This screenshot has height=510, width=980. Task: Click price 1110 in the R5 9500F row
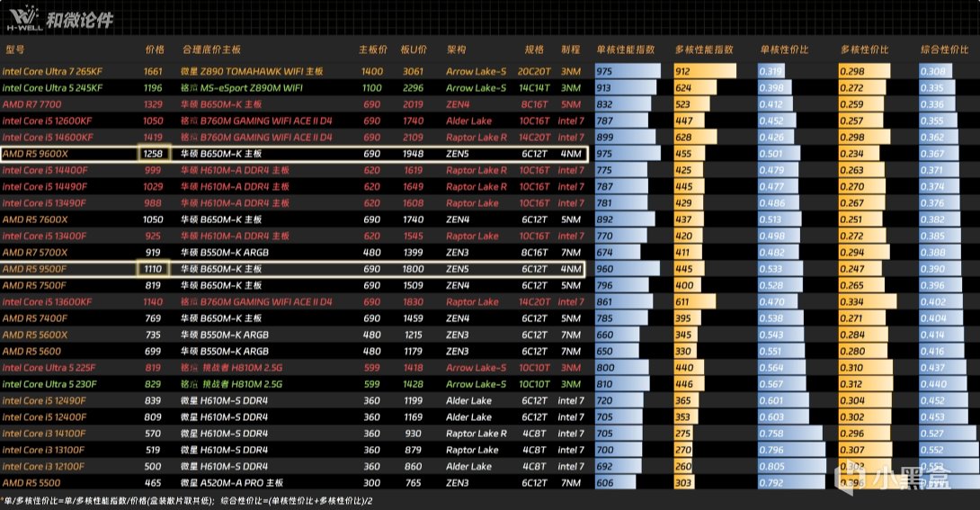click(x=153, y=269)
